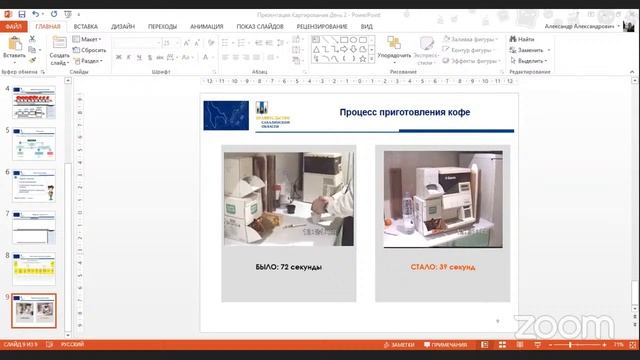Clear all text formatting

tap(211, 43)
